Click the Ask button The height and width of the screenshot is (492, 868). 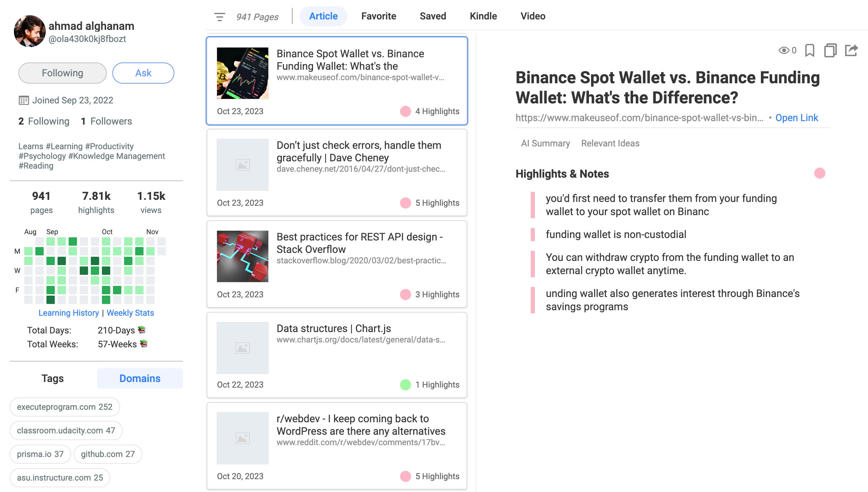pos(143,73)
